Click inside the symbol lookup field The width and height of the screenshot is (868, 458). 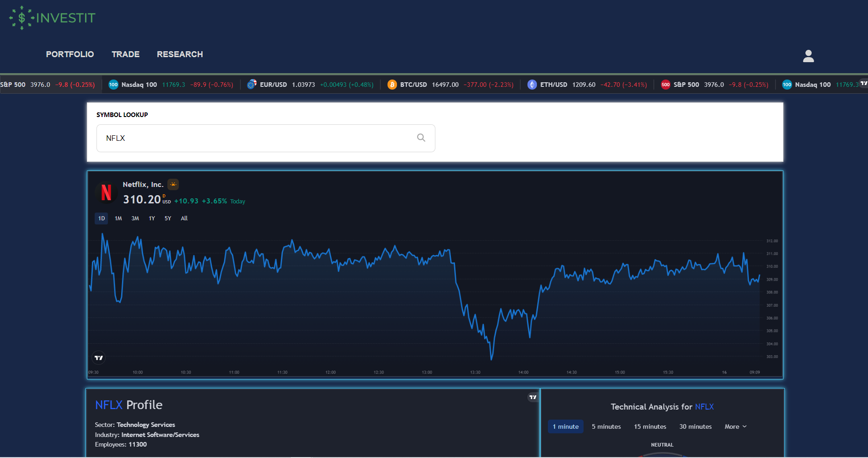pyautogui.click(x=256, y=138)
